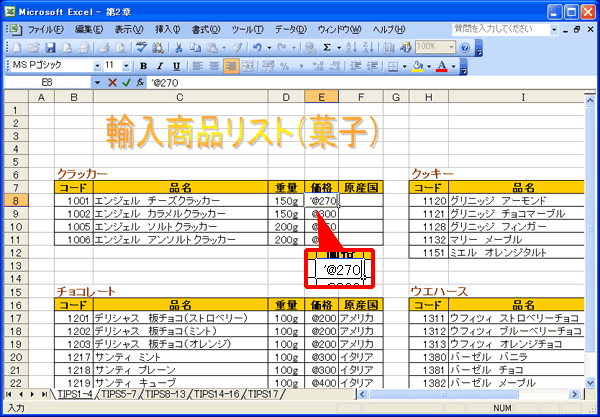Expand the Borders dropdown arrow
600x417 pixels.
point(404,66)
